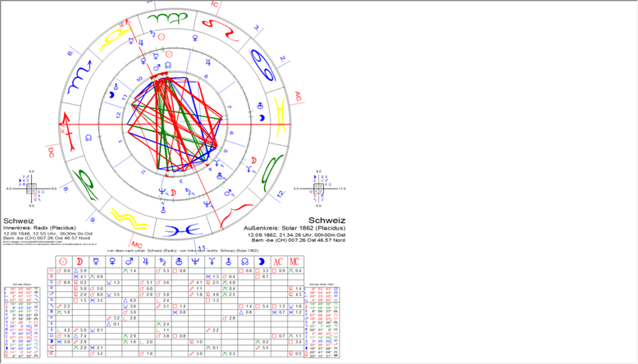Click the blue Scorpio sign on wheel
638x364 pixels.
80,76
